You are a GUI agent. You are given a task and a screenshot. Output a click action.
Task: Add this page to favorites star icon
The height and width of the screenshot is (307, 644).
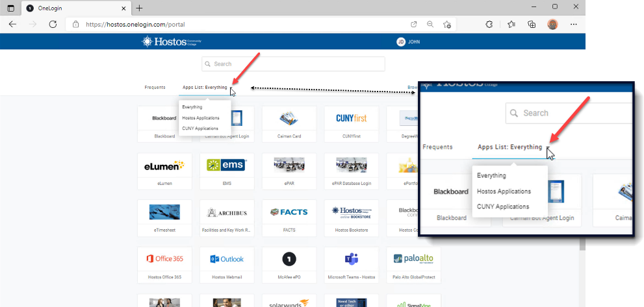point(447,24)
